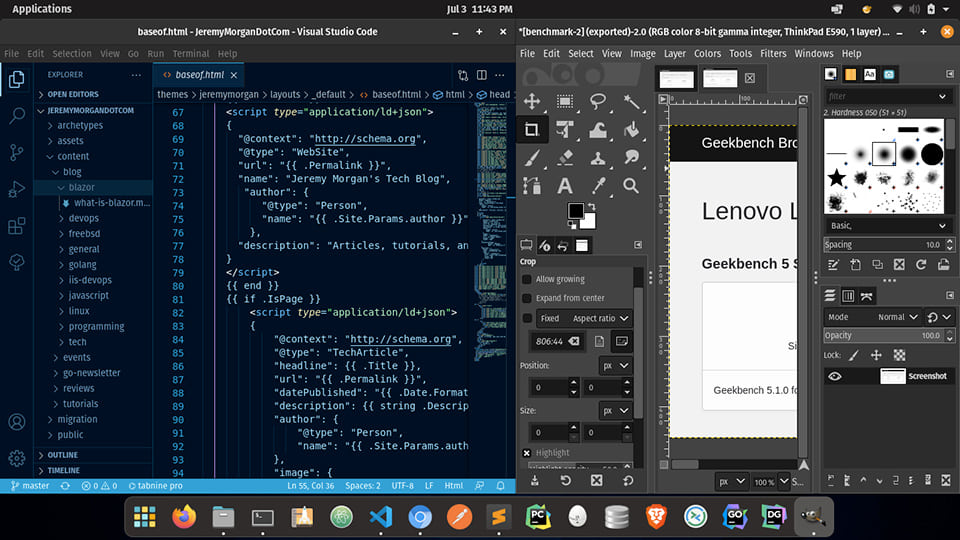960x540 pixels.
Task: Select the GIMP Move tool
Action: [531, 102]
